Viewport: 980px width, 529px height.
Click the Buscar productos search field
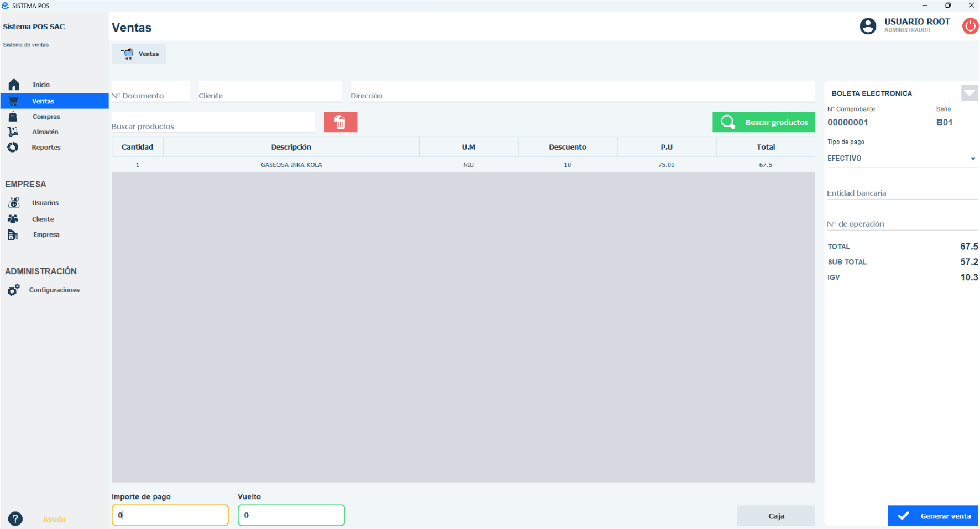(213, 123)
